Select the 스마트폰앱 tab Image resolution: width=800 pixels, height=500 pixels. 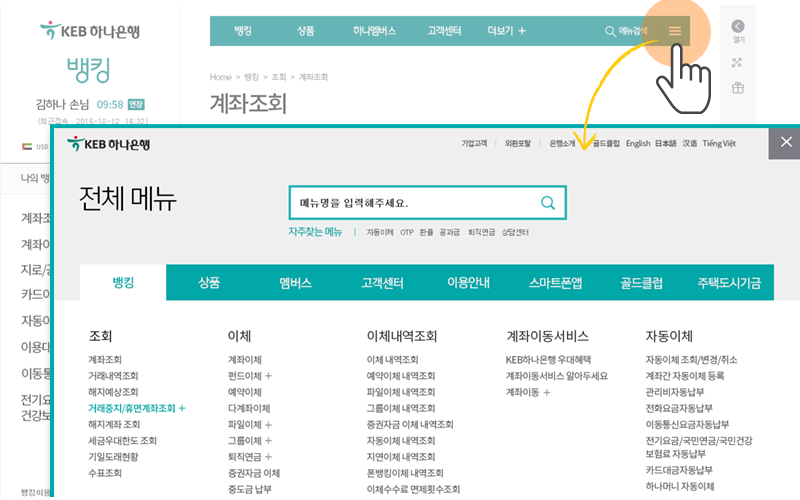tap(555, 283)
